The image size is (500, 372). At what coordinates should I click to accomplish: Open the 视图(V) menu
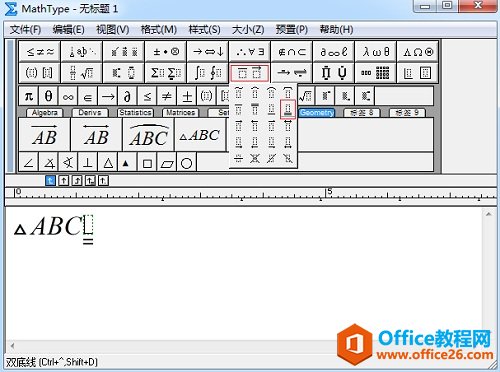(113, 30)
